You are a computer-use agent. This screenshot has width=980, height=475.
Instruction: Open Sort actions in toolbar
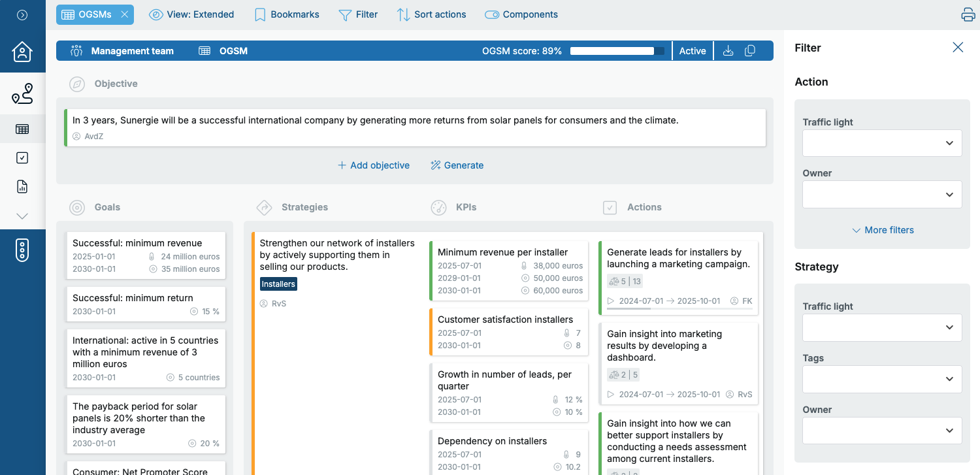coord(431,14)
